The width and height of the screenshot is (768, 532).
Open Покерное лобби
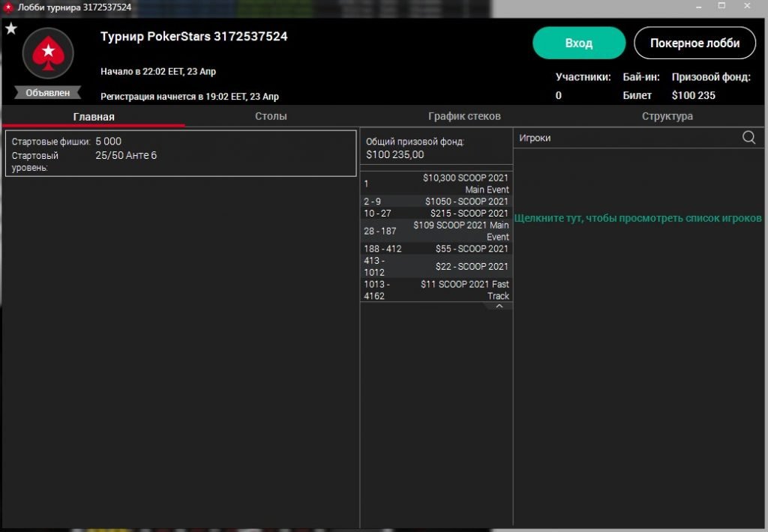tap(694, 43)
